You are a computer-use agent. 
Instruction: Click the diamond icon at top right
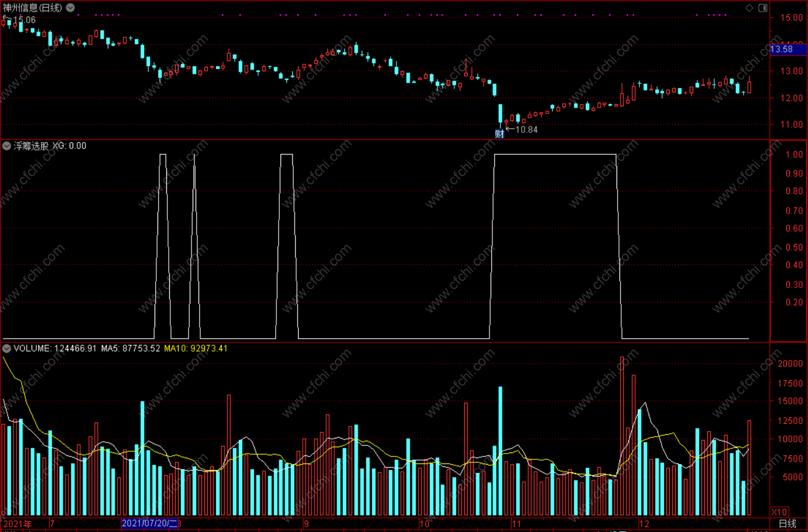[749, 8]
